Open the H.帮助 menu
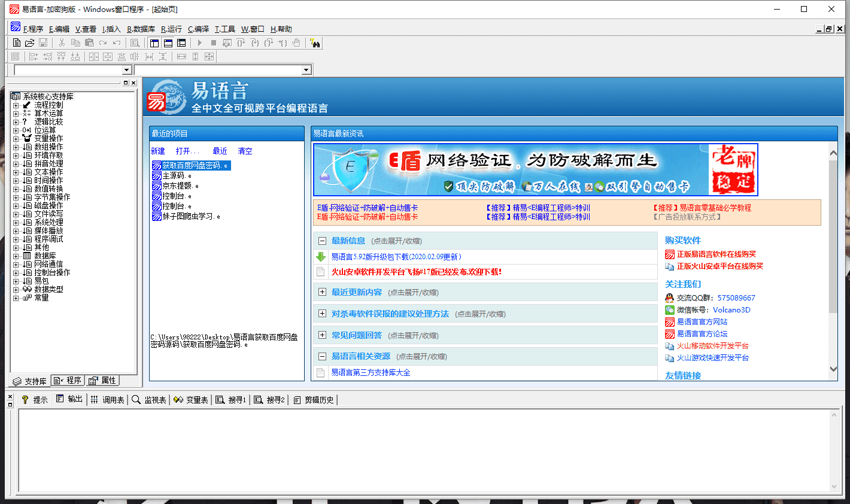The image size is (850, 504). [281, 29]
